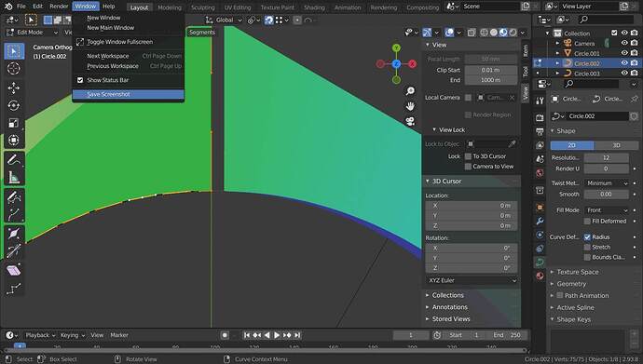Select the Move tool in the toolbar
This screenshot has height=364, width=643.
tap(14, 88)
